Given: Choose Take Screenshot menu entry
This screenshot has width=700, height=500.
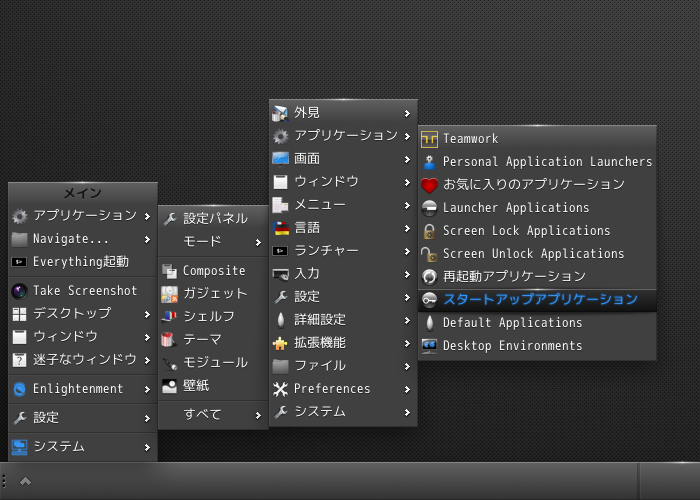Looking at the screenshot, I should click(83, 291).
